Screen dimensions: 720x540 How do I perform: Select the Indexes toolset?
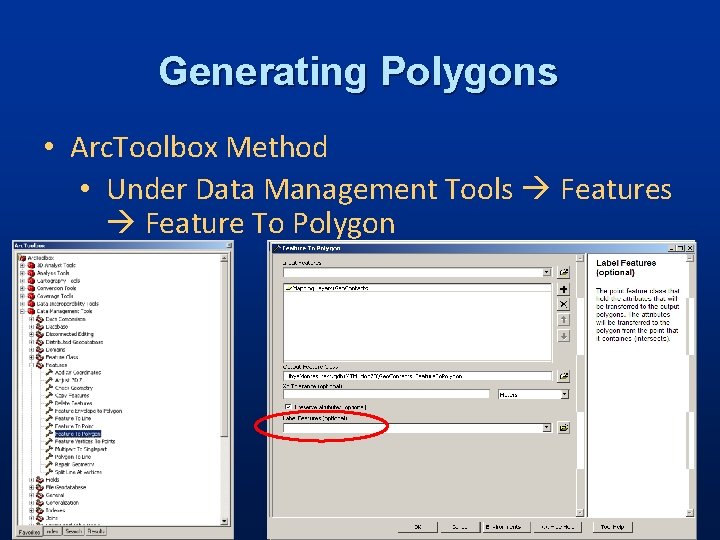[56, 510]
